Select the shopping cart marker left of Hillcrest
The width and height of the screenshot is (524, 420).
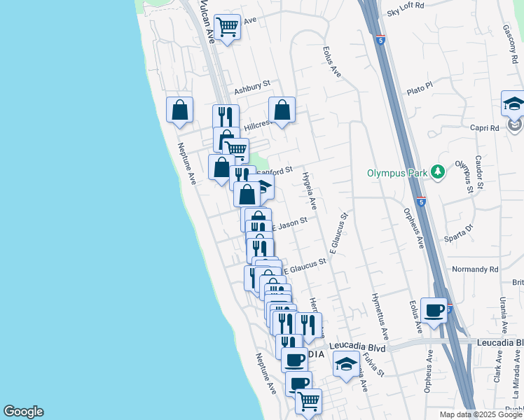pyautogui.click(x=237, y=150)
